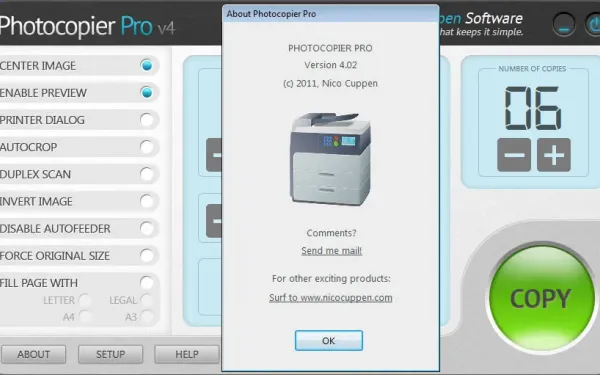
Task: Click the photocopier machine image in About dialog
Action: pos(330,159)
